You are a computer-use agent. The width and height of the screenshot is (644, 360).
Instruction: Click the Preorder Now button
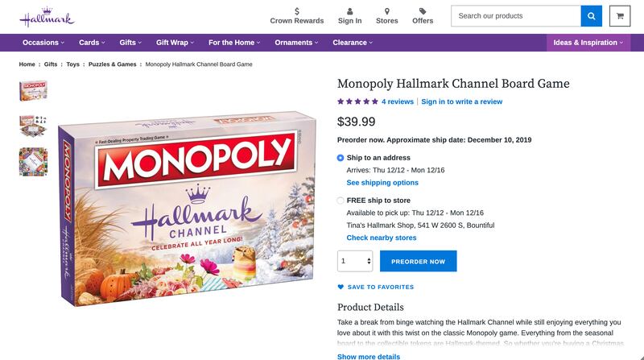click(418, 261)
